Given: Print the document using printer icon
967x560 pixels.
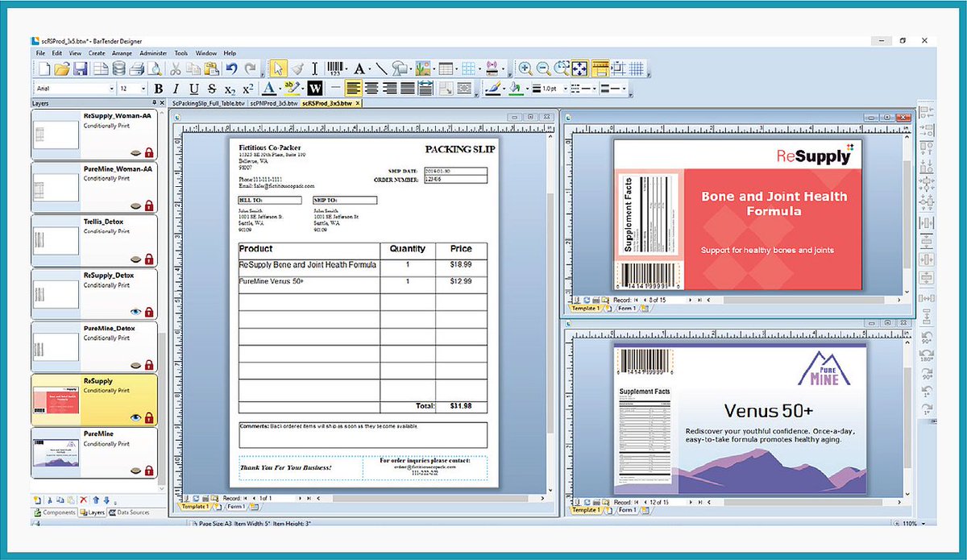Looking at the screenshot, I should click(136, 69).
